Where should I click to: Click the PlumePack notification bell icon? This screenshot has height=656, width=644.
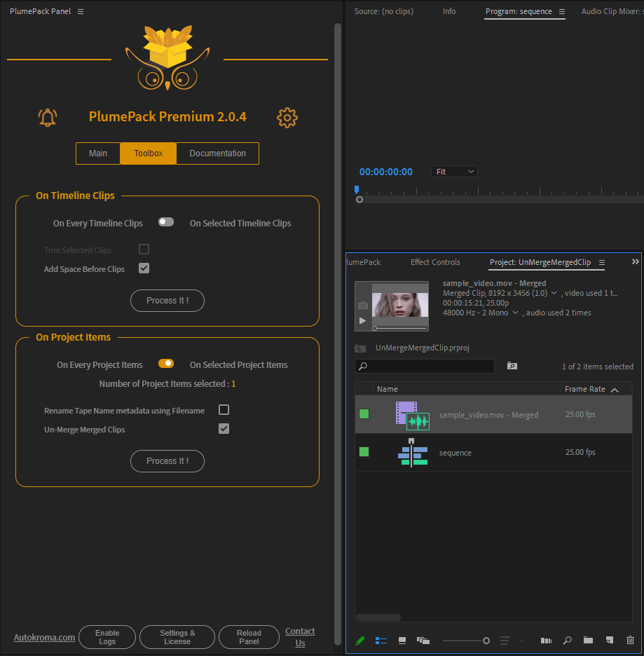pyautogui.click(x=47, y=118)
